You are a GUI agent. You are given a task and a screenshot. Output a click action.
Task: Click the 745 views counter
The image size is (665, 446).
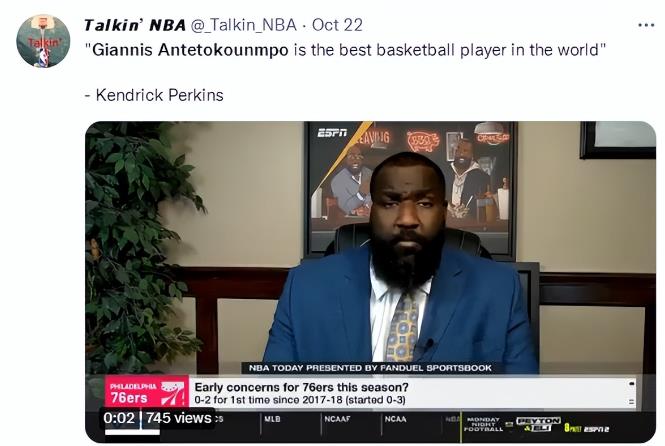[179, 418]
